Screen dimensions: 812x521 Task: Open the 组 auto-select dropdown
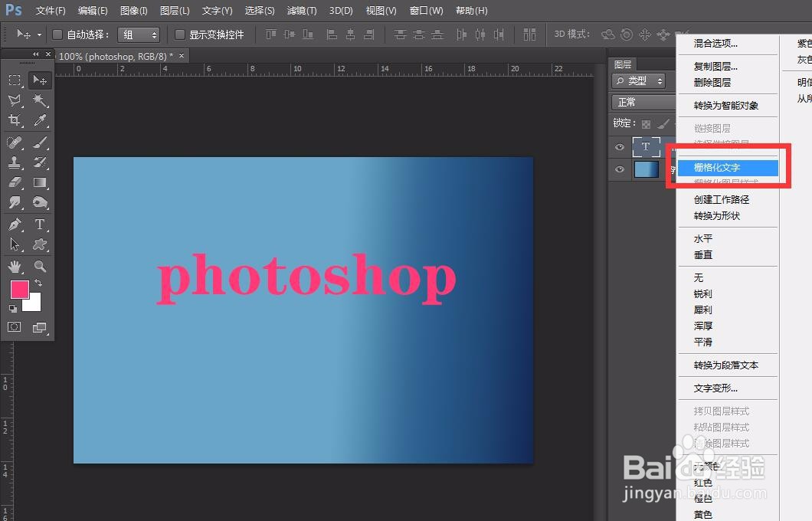[x=138, y=34]
